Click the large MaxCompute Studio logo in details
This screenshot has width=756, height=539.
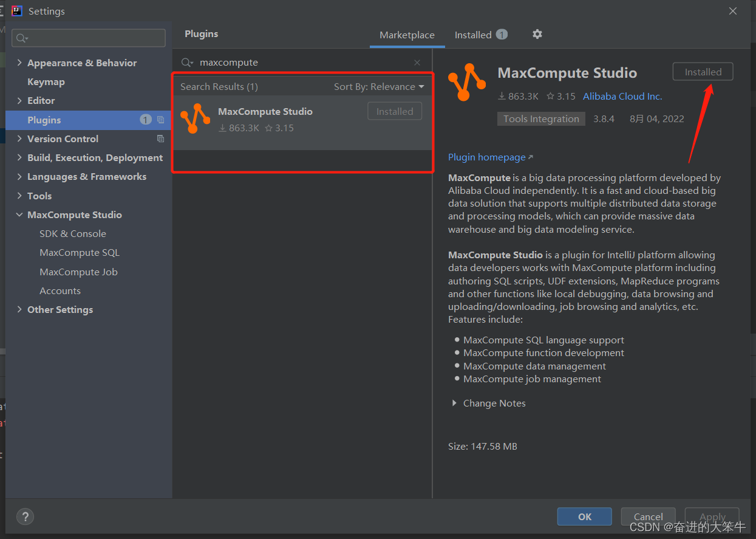[467, 81]
